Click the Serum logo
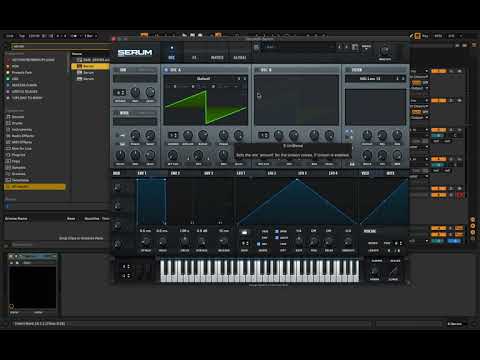Screen dimensions: 480x360 click(135, 53)
